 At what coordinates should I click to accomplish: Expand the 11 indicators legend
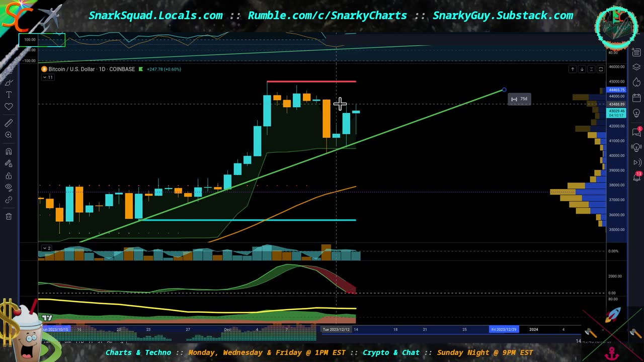click(x=47, y=77)
